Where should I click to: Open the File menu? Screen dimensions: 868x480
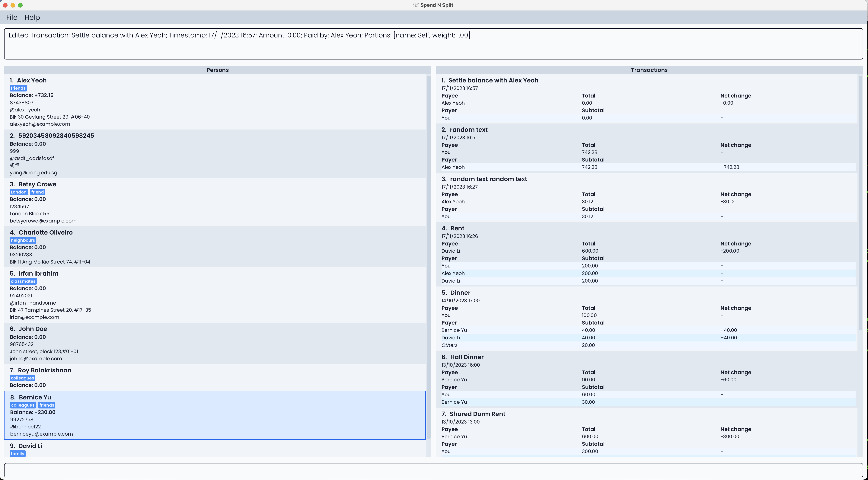pyautogui.click(x=12, y=17)
